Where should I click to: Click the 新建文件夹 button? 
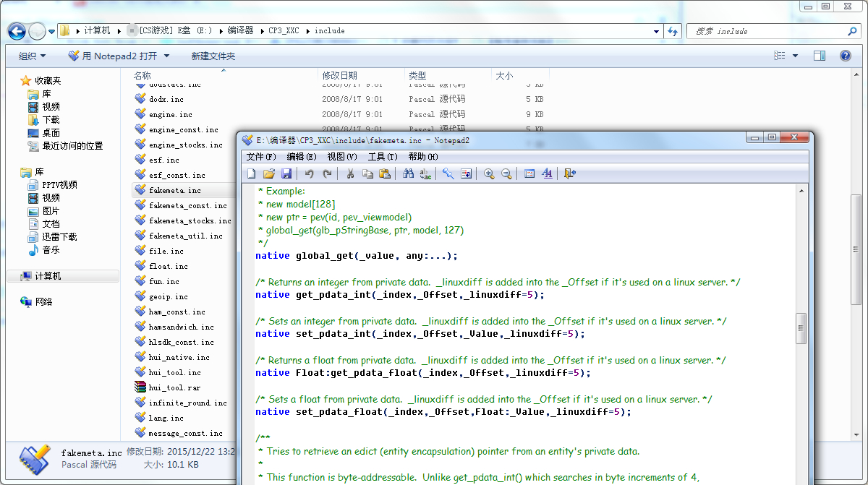pos(213,56)
